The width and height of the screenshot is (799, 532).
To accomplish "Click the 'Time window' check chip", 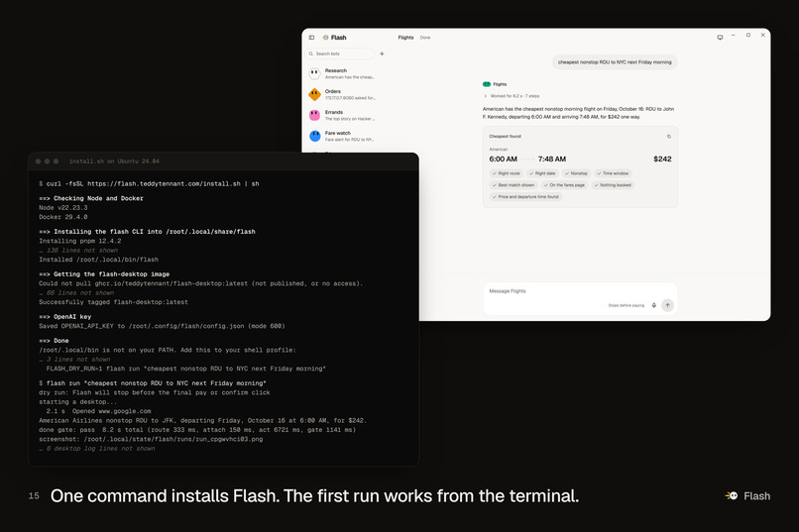I will coord(613,173).
